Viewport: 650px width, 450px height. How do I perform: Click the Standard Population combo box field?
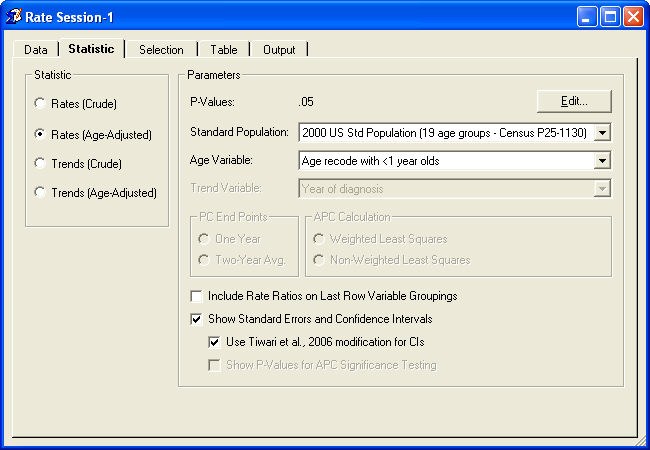[445, 132]
